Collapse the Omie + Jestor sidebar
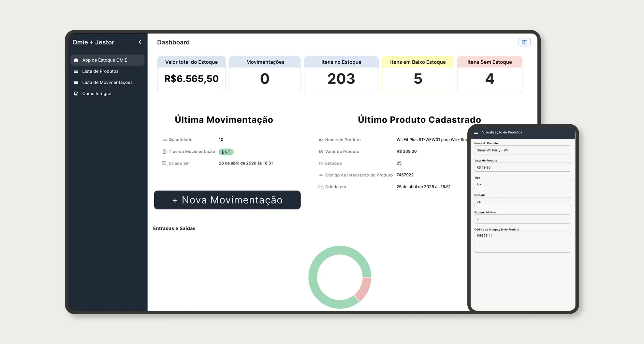Viewport: 644px width, 344px height. point(140,42)
